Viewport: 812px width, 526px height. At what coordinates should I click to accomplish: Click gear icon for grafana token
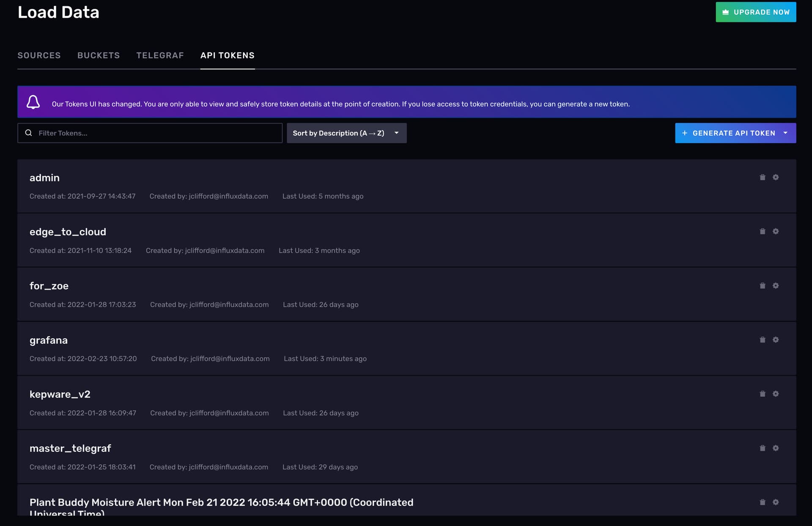point(775,340)
